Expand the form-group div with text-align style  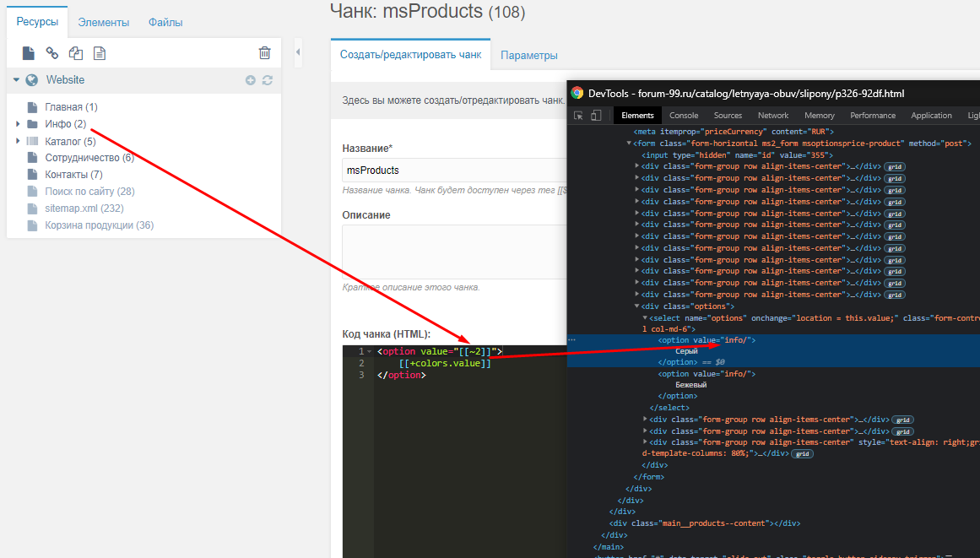pos(645,442)
